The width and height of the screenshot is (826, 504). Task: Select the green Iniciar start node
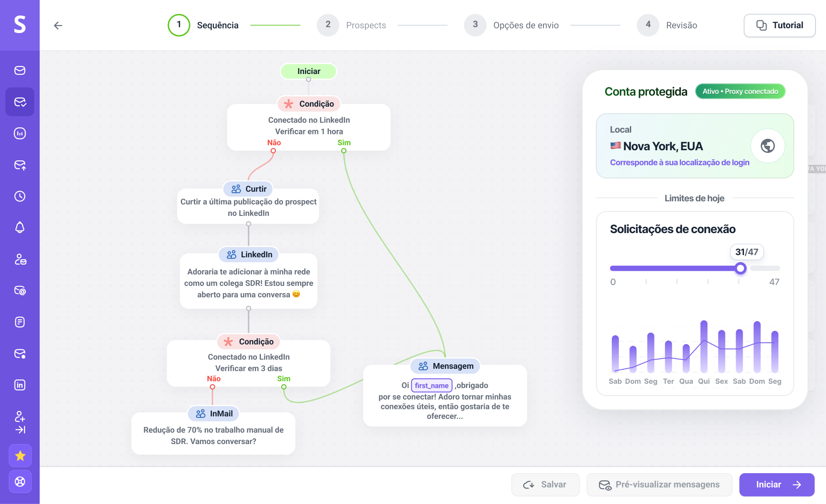[309, 71]
